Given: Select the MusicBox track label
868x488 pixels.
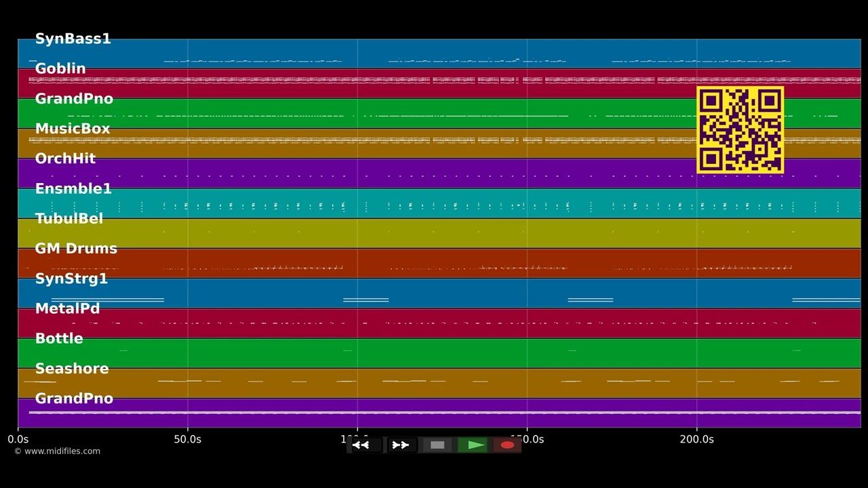Looking at the screenshot, I should pyautogui.click(x=72, y=129).
